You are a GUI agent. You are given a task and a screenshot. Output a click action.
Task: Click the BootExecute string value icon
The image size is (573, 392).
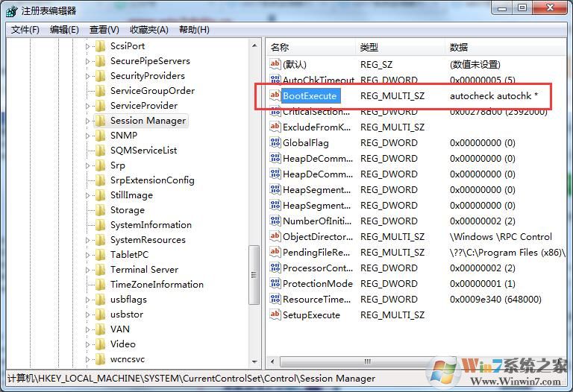coord(275,95)
